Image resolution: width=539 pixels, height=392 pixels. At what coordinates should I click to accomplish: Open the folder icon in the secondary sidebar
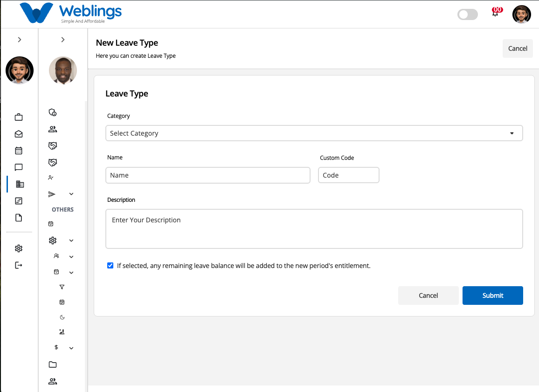click(53, 364)
